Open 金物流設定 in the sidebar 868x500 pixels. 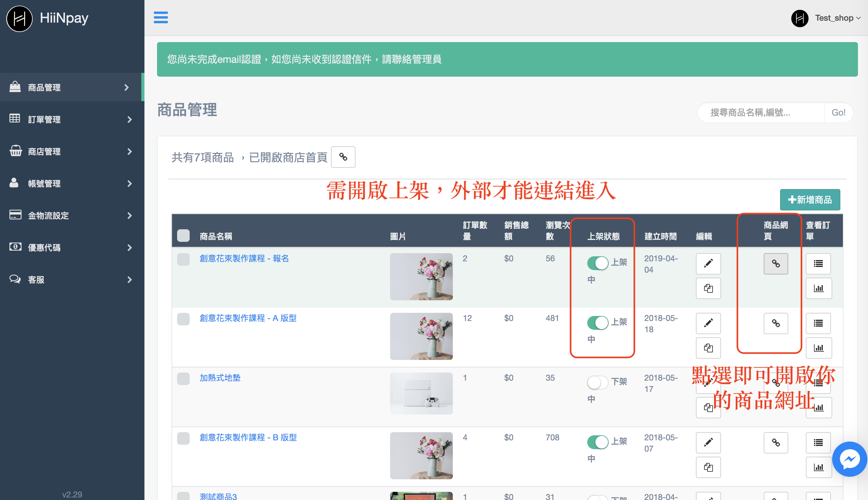[72, 216]
